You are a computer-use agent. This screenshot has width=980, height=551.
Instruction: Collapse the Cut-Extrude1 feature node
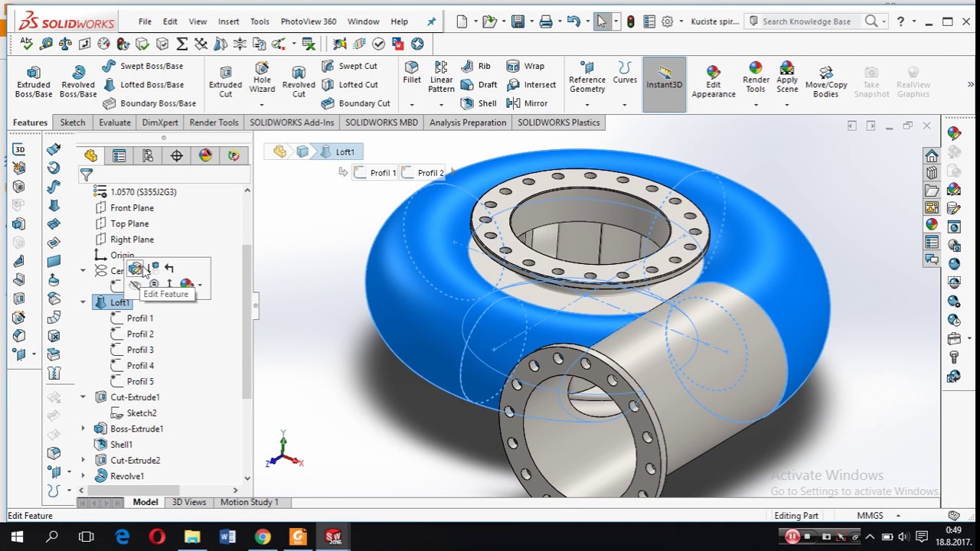coord(83,397)
